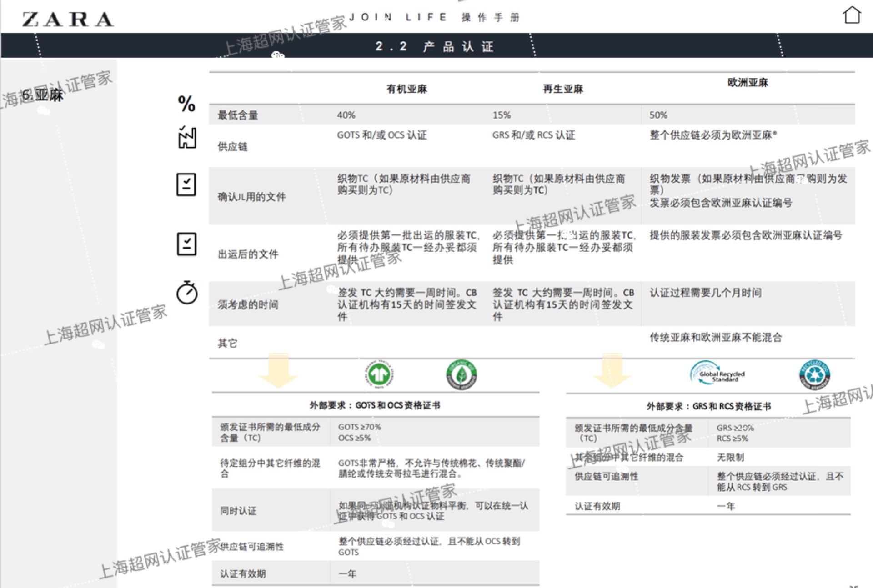Click the GRS ≥20% value
The height and width of the screenshot is (588, 873).
click(735, 428)
